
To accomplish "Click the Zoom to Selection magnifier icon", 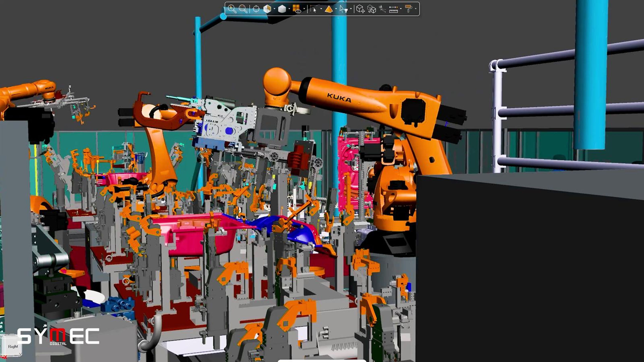I will tap(232, 9).
